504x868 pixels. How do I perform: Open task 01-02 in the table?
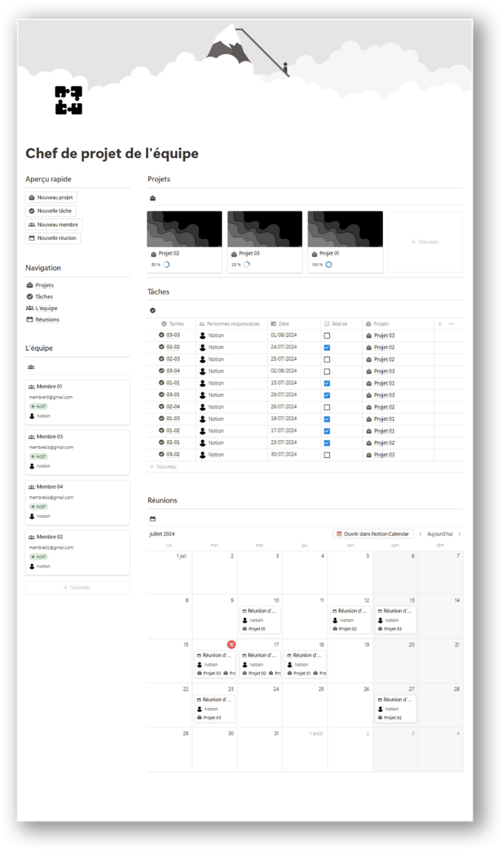(x=173, y=431)
